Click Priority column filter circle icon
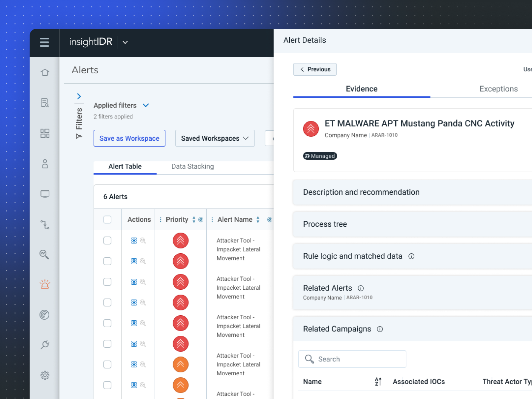The height and width of the screenshot is (399, 532). pos(201,220)
